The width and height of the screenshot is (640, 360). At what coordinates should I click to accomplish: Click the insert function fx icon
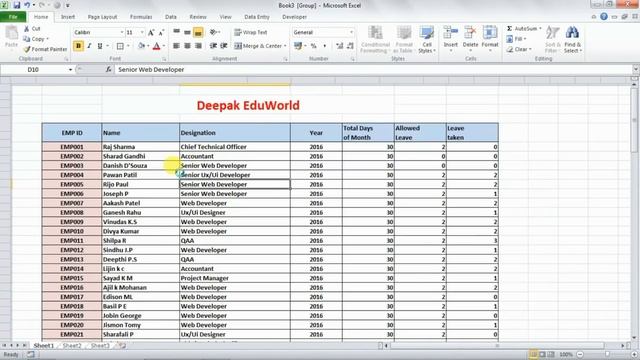pos(108,69)
